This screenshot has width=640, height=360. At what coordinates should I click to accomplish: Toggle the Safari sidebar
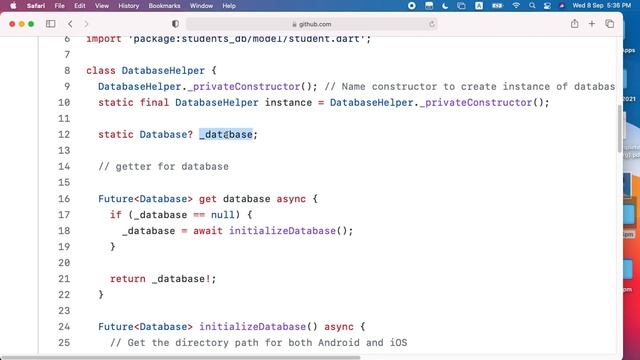[x=51, y=24]
